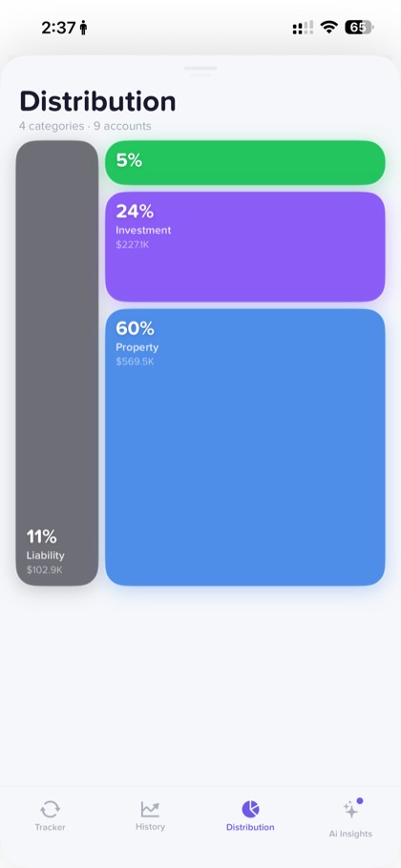Tap the sheet grabber handle at top
Screen dimensions: 401x868
point(200,69)
